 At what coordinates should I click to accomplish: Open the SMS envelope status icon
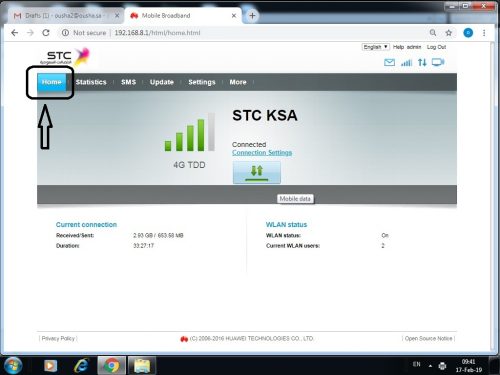click(389, 62)
